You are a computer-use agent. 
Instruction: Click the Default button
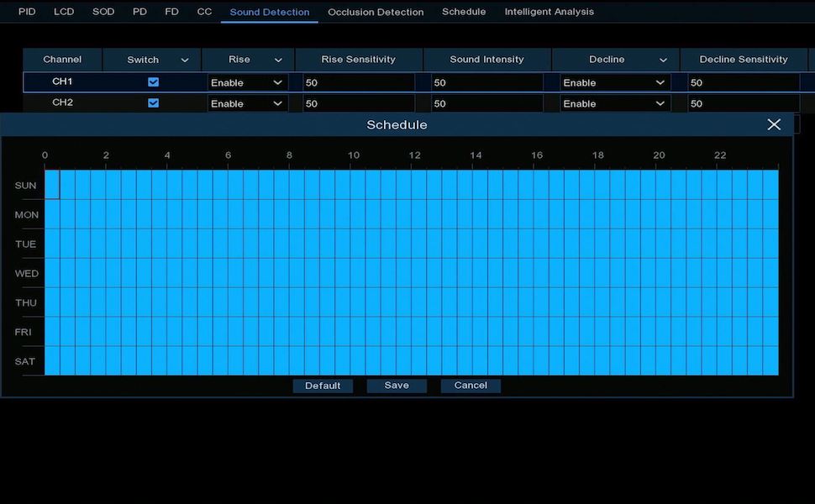(323, 386)
